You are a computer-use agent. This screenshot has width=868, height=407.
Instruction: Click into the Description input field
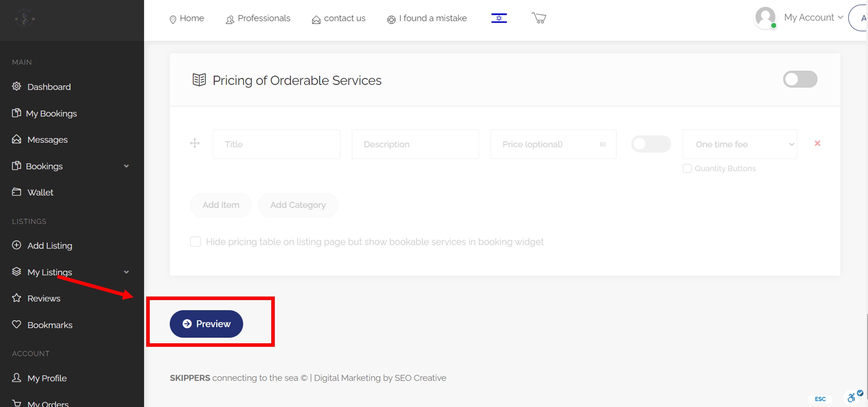click(415, 144)
